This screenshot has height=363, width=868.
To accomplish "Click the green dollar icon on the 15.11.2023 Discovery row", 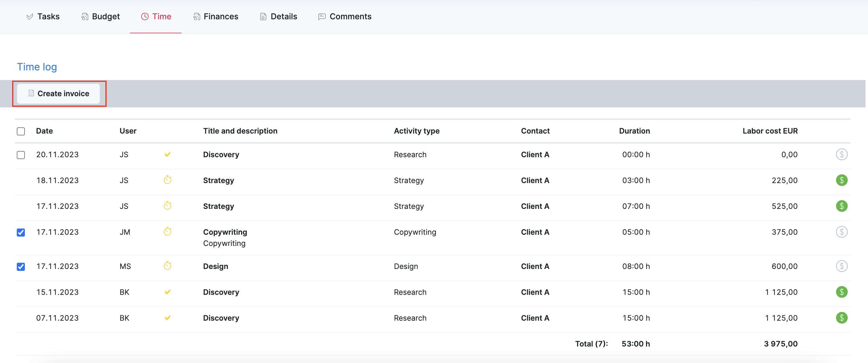I will tap(842, 292).
